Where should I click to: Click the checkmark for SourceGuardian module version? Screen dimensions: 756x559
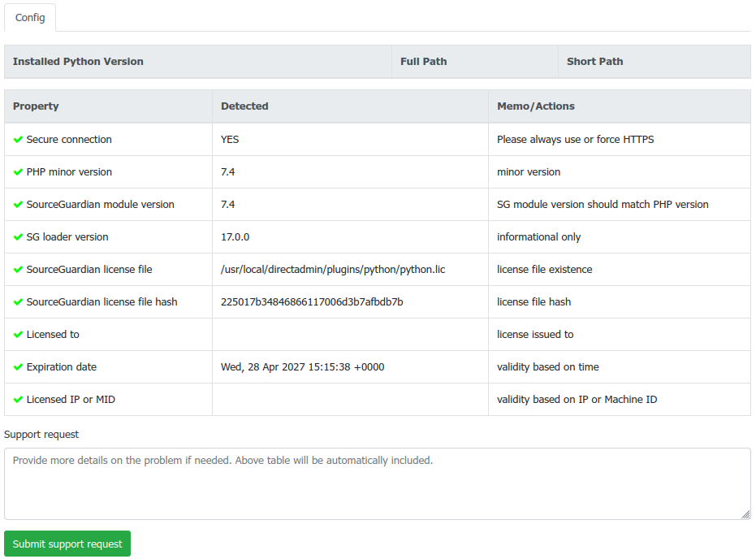pyautogui.click(x=18, y=205)
